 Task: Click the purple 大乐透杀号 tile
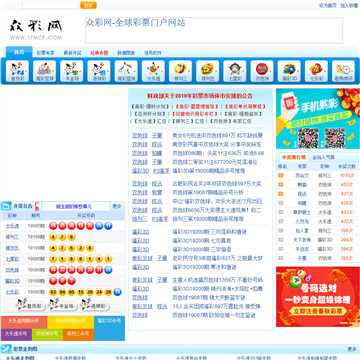click(16, 334)
